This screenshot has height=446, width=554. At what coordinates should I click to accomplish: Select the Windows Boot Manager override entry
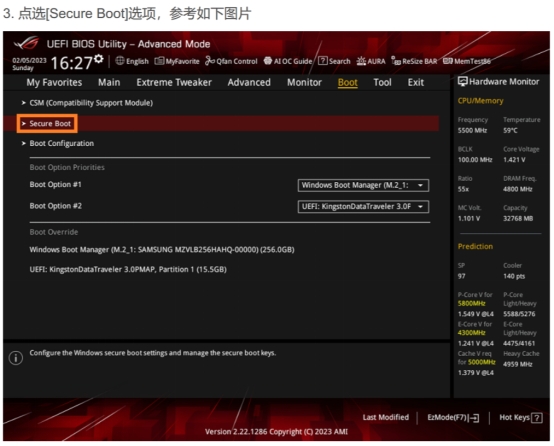(162, 250)
